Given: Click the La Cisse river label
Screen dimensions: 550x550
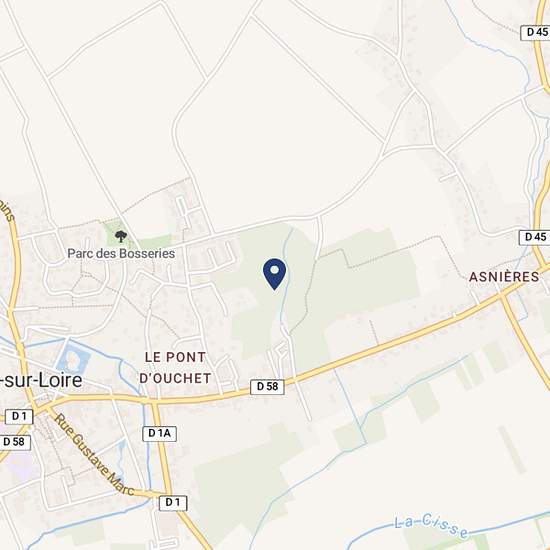Looking at the screenshot, I should point(431,527).
